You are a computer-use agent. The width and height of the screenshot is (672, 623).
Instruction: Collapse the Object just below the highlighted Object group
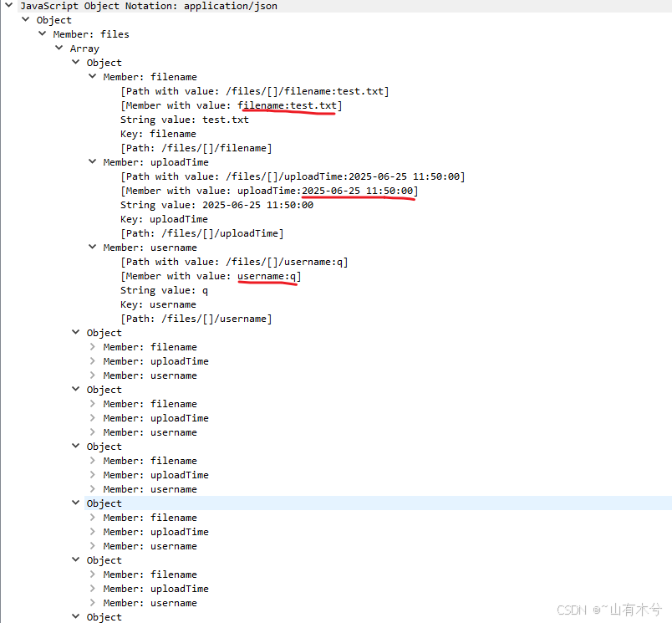[76, 559]
